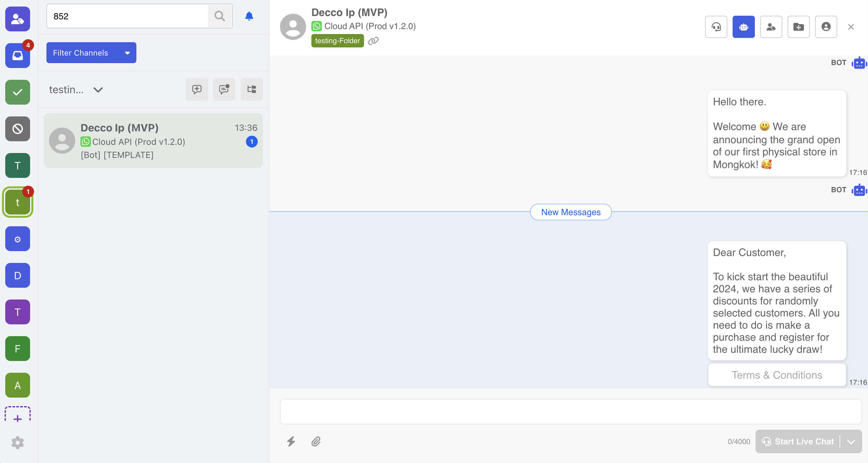Click the green checkmark sidebar icon
Viewport: 868px width, 463px height.
pyautogui.click(x=18, y=92)
